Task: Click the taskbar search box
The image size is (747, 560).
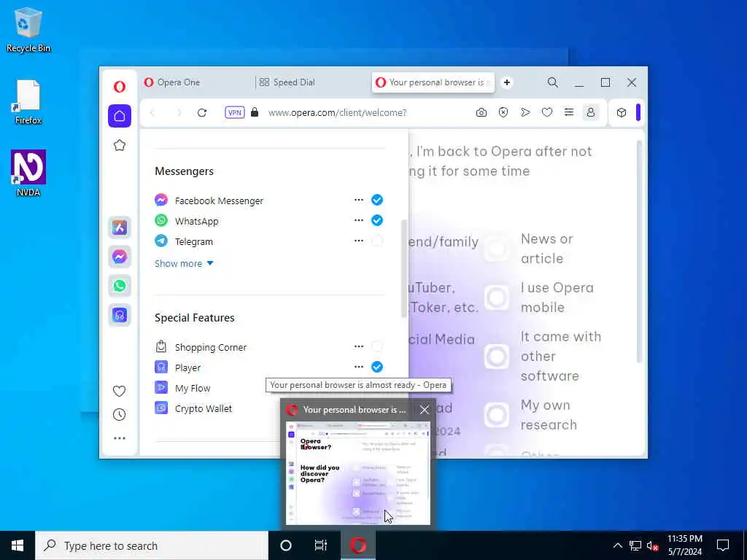Action: [152, 545]
